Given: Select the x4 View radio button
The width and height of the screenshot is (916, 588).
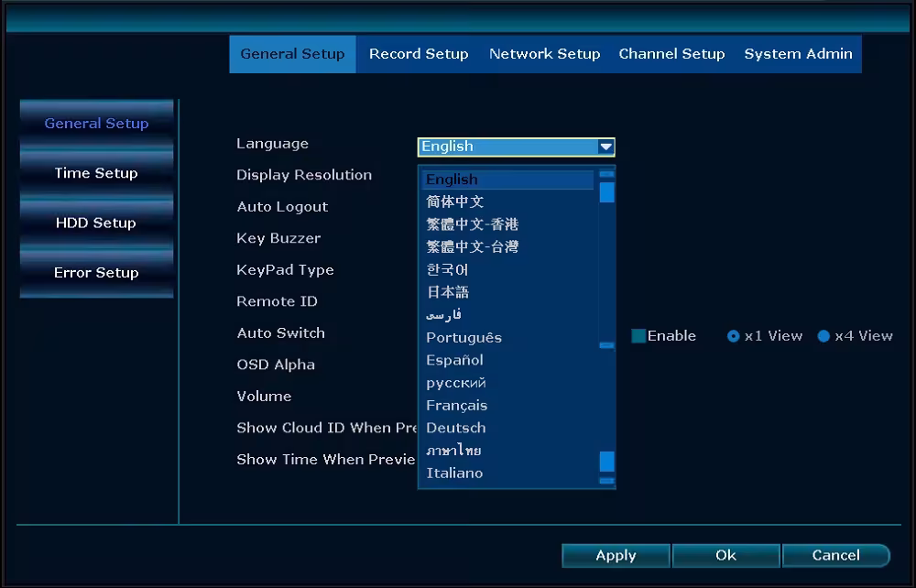Looking at the screenshot, I should [x=823, y=336].
